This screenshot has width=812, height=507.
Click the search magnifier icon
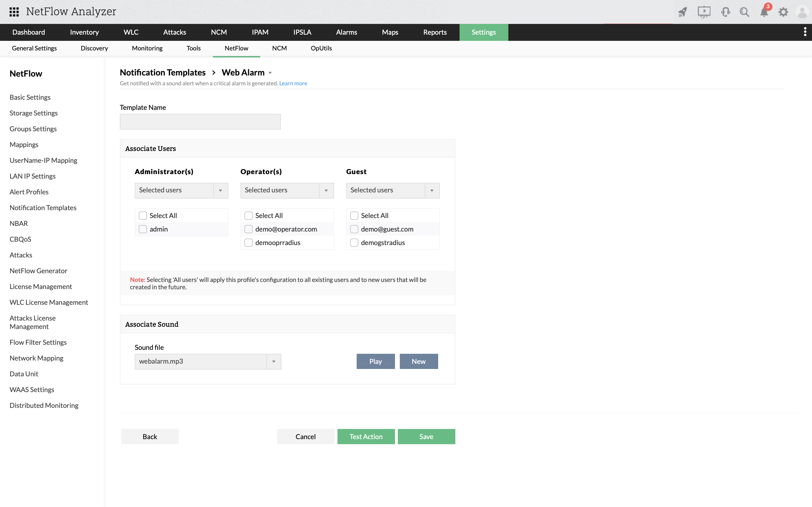744,12
